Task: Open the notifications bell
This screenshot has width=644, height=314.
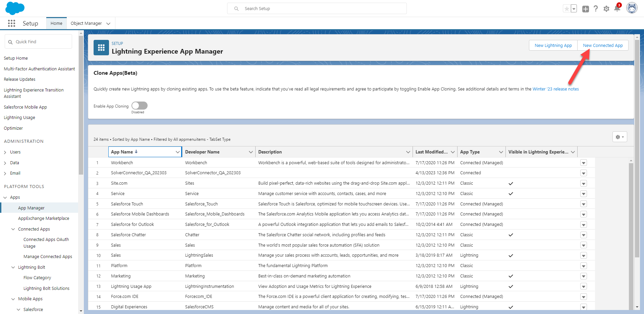Action: (617, 9)
